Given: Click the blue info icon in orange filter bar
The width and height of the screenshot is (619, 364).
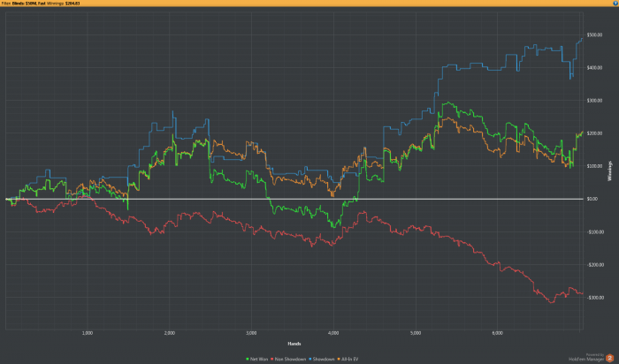Looking at the screenshot, I should [615, 4].
